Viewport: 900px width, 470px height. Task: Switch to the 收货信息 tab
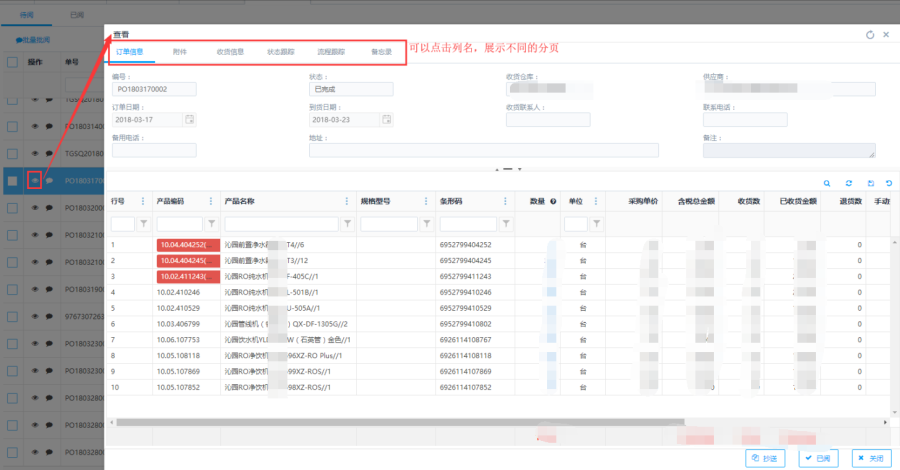(230, 51)
